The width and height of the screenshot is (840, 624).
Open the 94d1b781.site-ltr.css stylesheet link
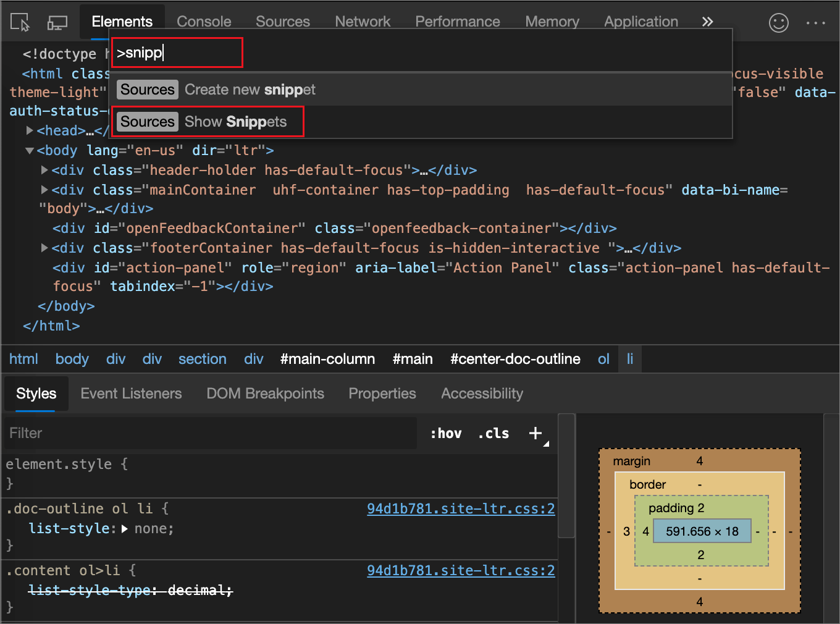461,508
